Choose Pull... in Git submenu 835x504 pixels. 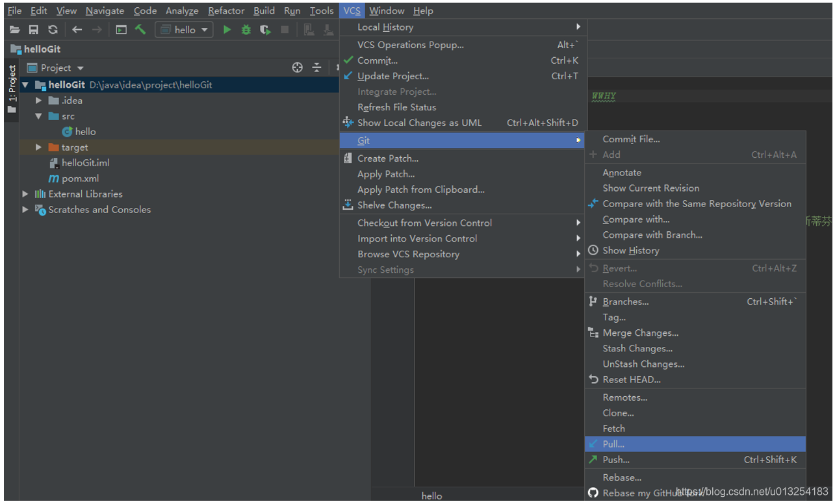695,444
